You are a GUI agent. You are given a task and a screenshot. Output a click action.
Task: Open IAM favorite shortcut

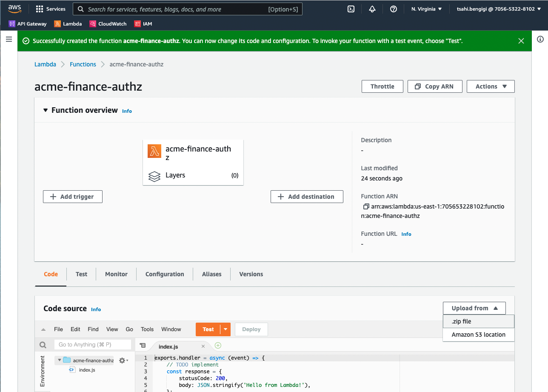tap(143, 24)
